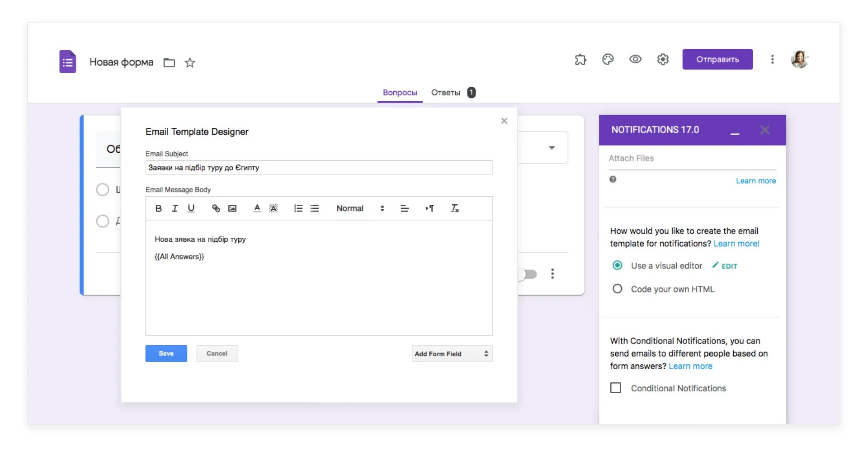Click the user account avatar

click(x=800, y=59)
